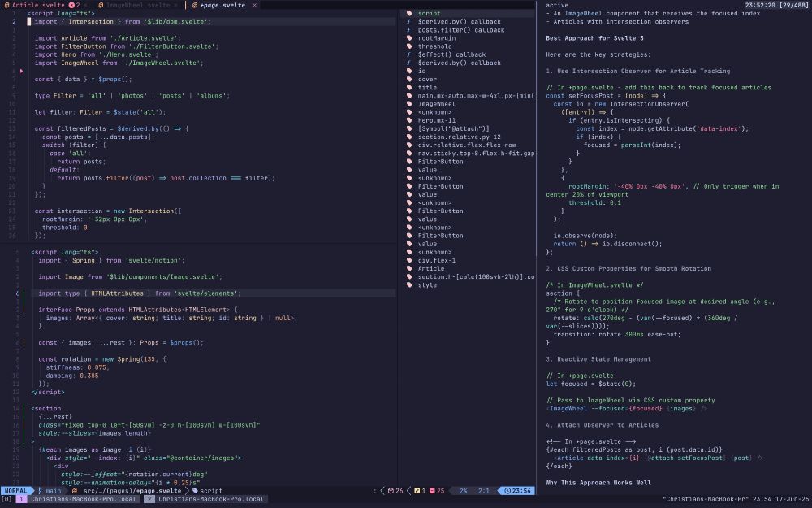This screenshot has height=508, width=812.
Task: Click the 2:1 cursor position indicator
Action: click(484, 491)
